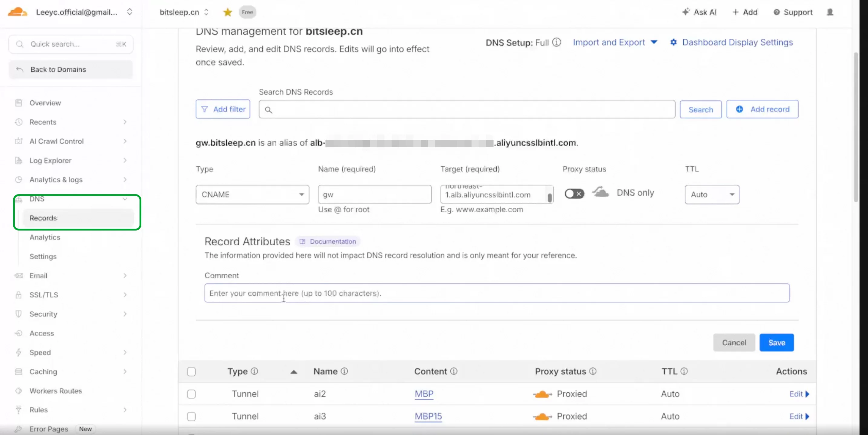Viewport: 868px width, 435px height.
Task: Click the Comment input field
Action: click(x=497, y=293)
